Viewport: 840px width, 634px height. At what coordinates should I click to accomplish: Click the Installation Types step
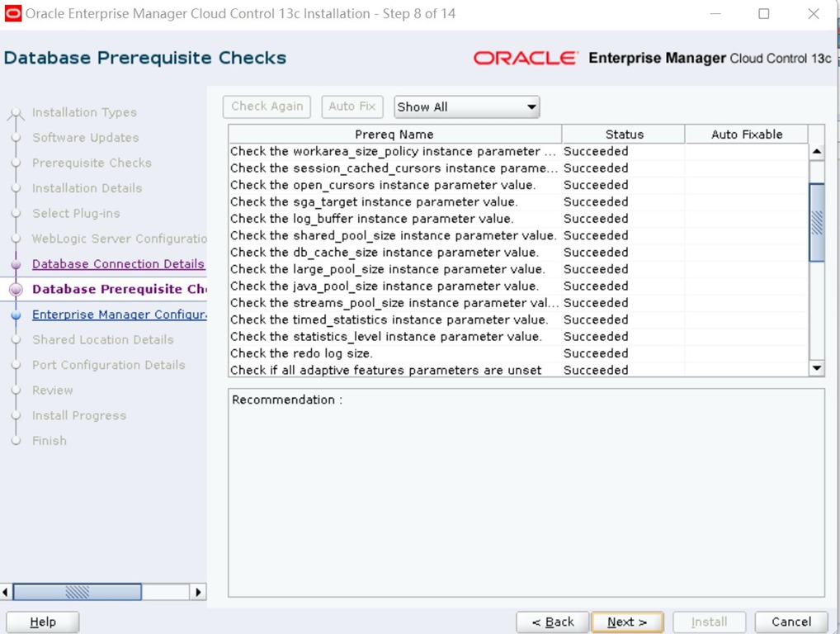84,112
